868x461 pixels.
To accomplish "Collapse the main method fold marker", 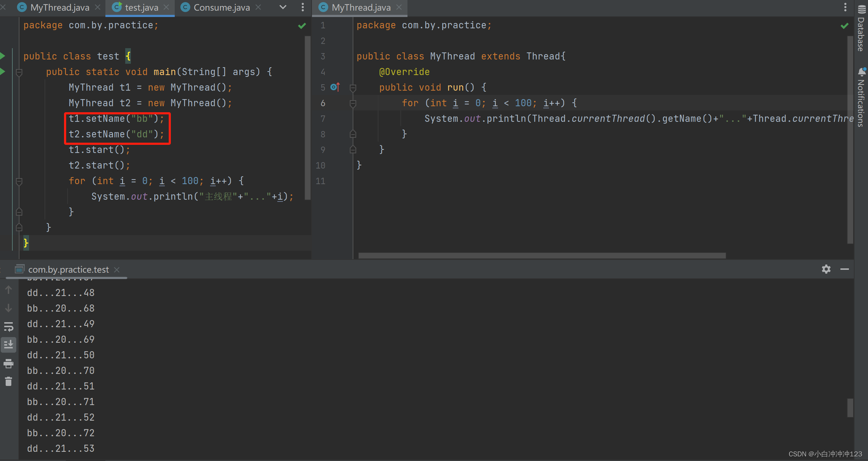I will pyautogui.click(x=19, y=72).
